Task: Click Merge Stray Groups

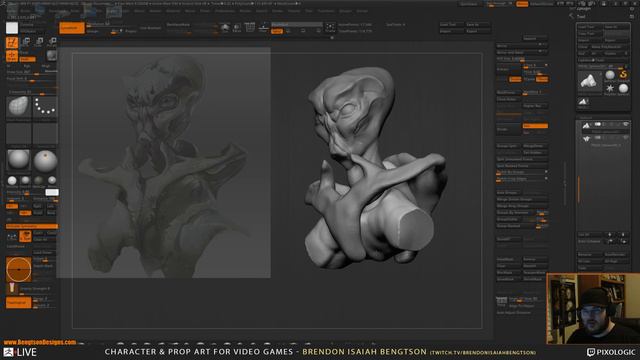Action: click(522, 206)
